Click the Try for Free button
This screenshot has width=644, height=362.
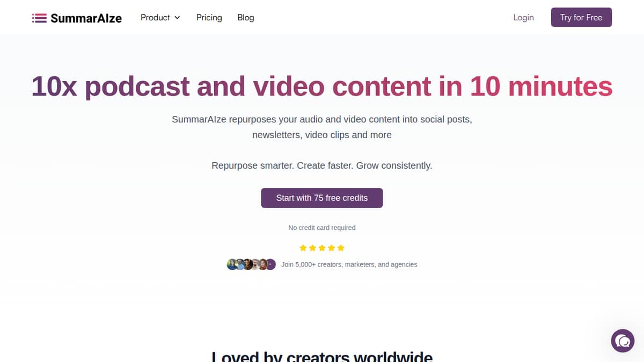coord(581,17)
